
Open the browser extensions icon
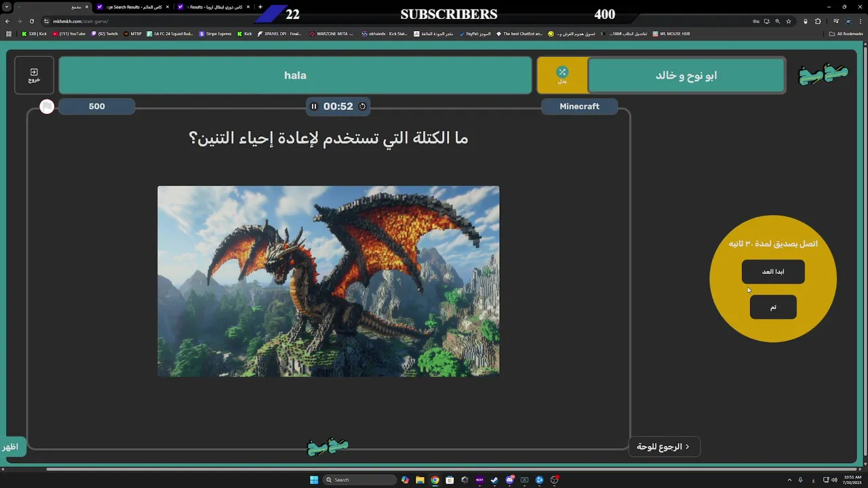[818, 21]
